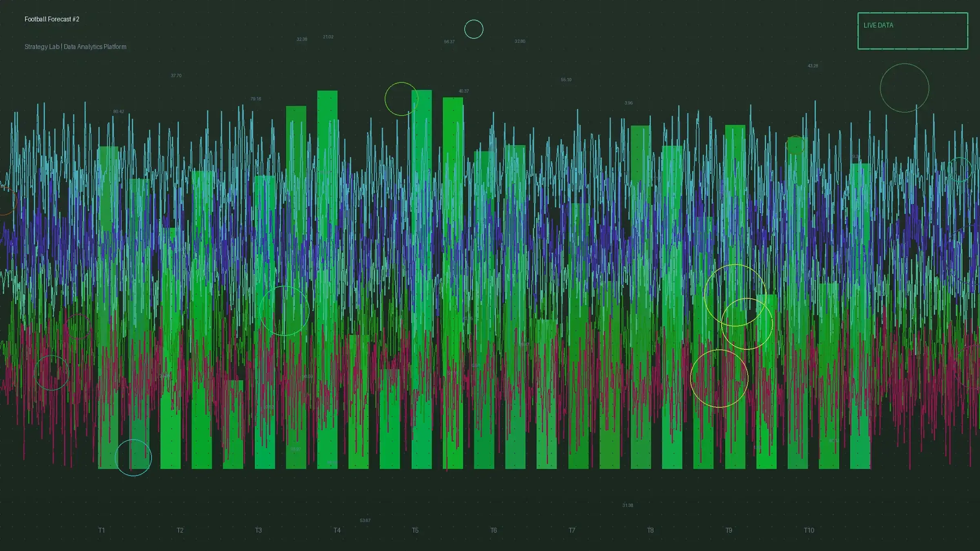
Task: Select the T1 axis label
Action: 102,530
